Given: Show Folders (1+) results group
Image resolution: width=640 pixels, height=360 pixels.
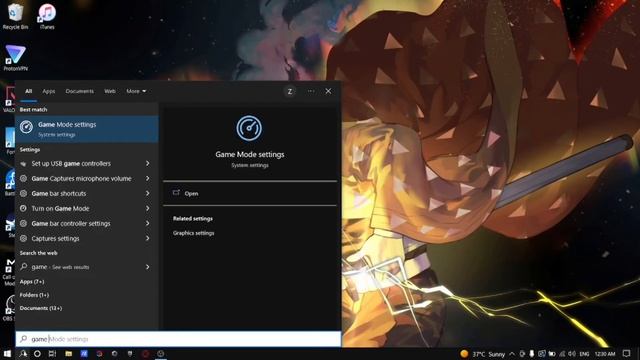Looking at the screenshot, I should click(34, 295).
